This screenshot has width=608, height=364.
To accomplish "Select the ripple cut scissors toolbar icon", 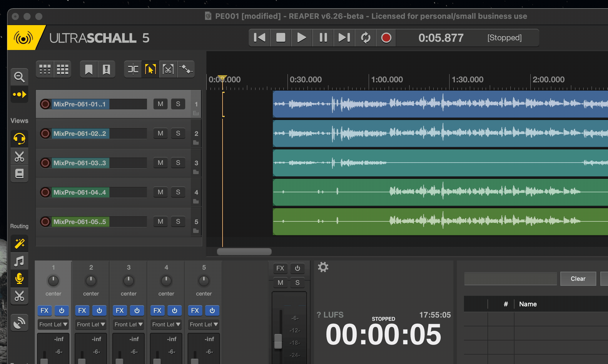I will click(x=168, y=69).
